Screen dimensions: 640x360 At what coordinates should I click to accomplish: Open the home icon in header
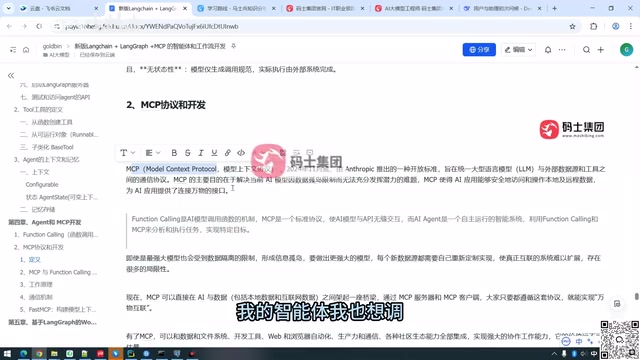pos(26,50)
